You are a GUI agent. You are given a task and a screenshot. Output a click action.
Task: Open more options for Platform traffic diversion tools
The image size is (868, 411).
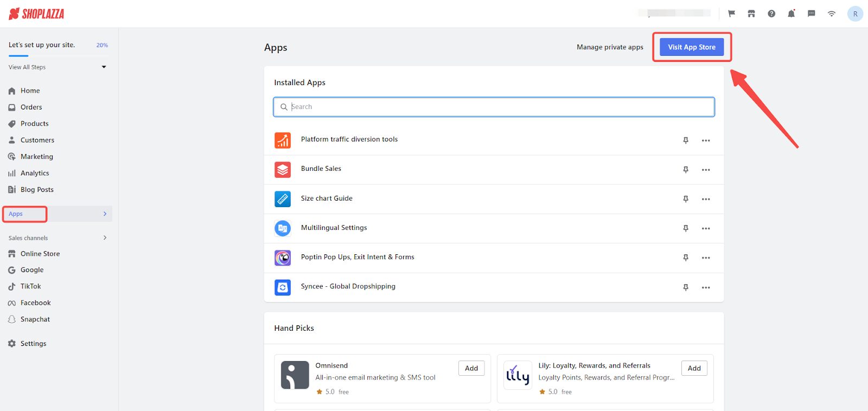point(706,140)
